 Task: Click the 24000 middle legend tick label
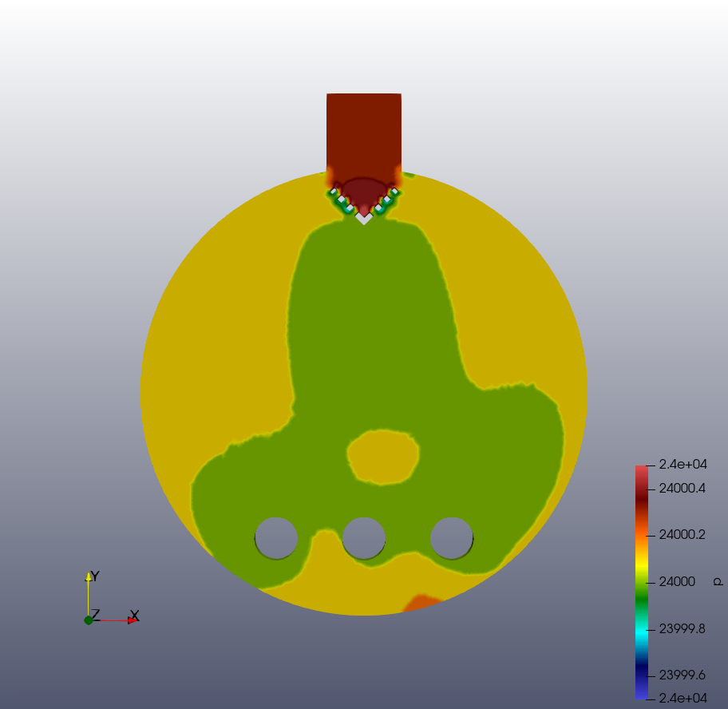(677, 582)
